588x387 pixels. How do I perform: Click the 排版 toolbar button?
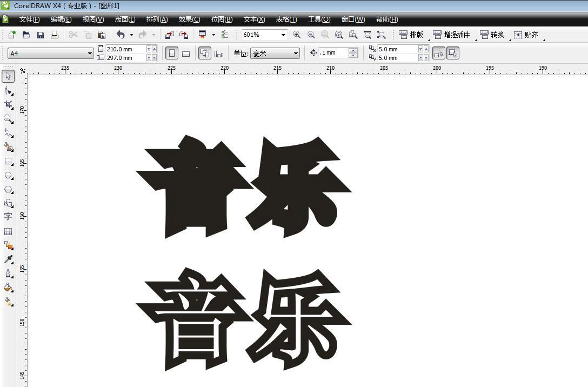(411, 35)
